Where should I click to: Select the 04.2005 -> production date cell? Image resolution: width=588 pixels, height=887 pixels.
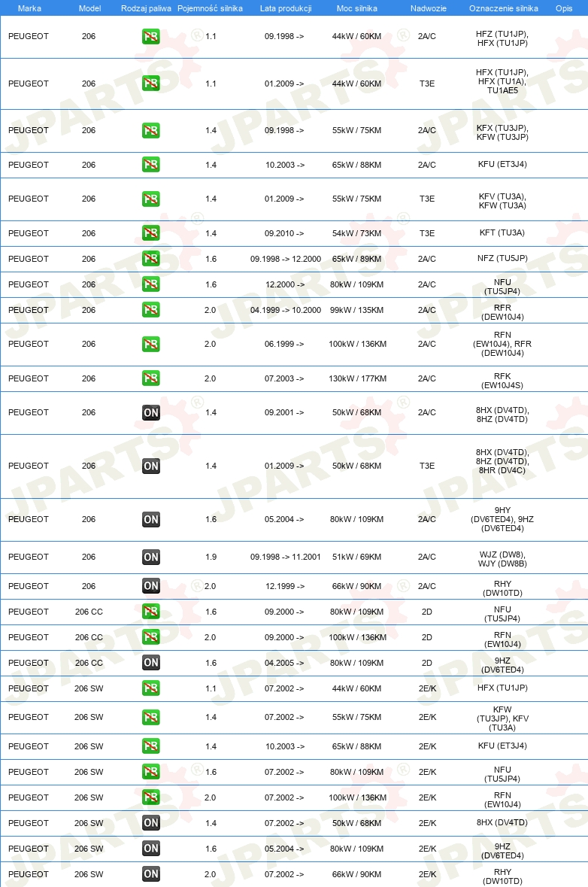(283, 662)
